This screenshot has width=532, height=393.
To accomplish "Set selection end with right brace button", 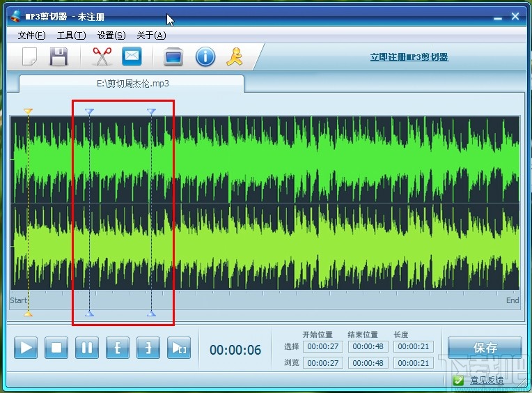I will pos(148,348).
